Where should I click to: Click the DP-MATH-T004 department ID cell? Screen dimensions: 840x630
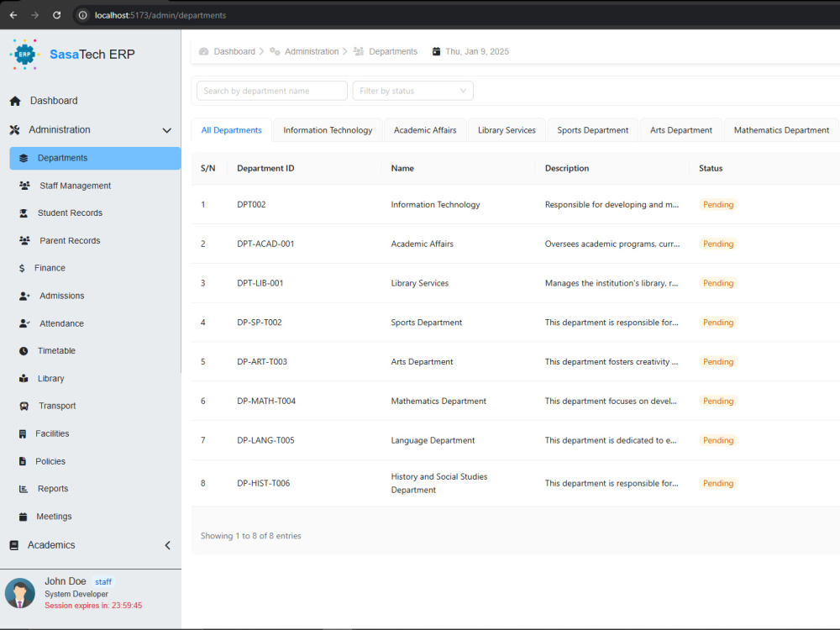266,401
